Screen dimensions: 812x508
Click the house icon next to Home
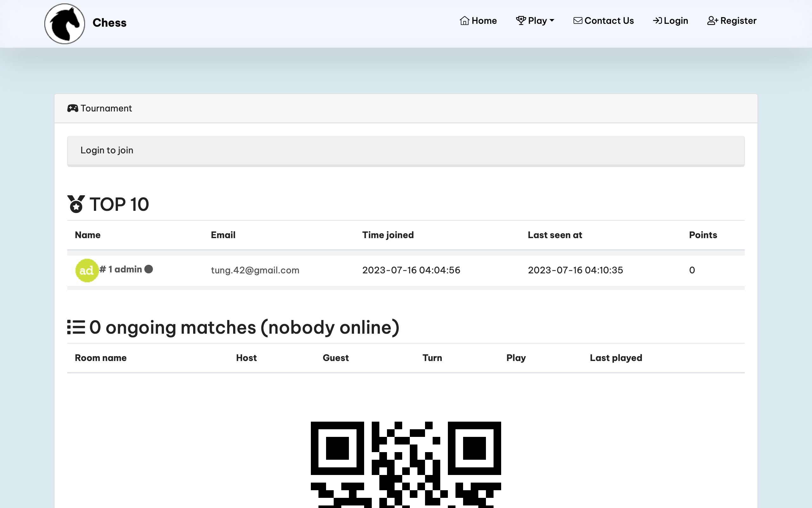pyautogui.click(x=464, y=21)
